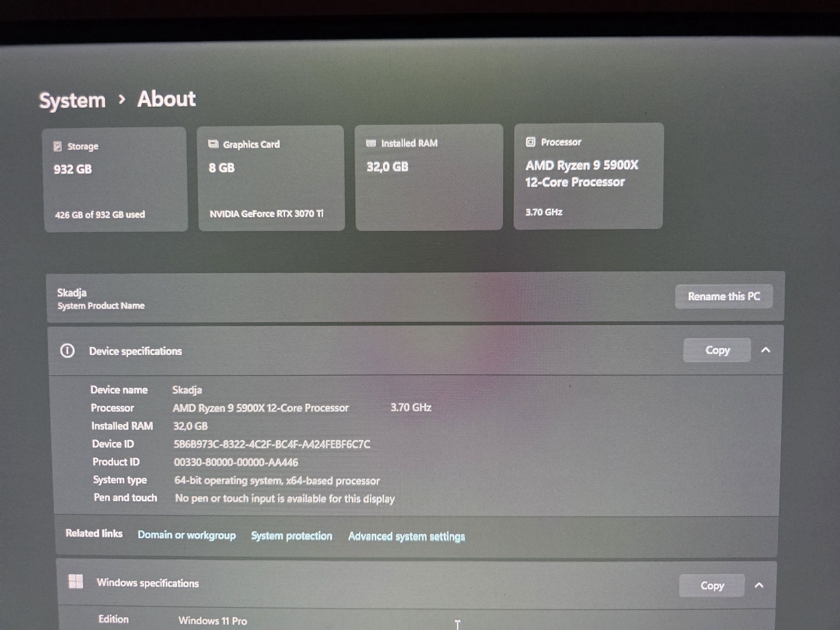The height and width of the screenshot is (630, 840).
Task: Click the Windows logo icon
Action: pos(76,582)
